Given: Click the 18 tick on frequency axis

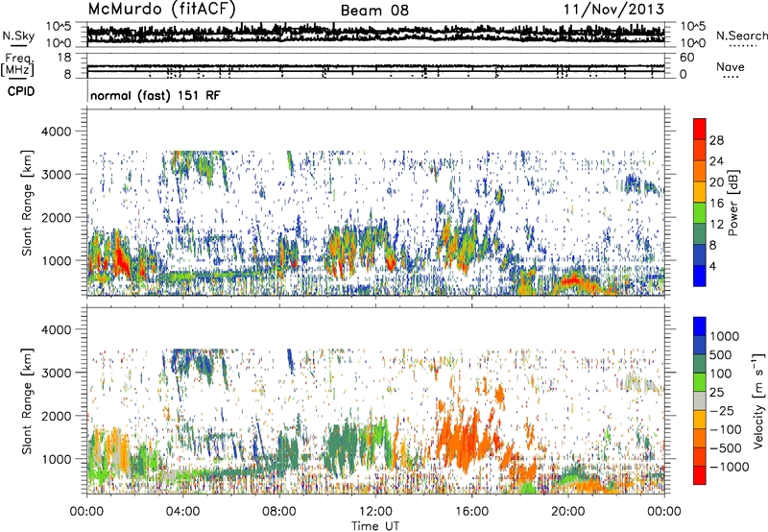Looking at the screenshot, I should (x=64, y=58).
